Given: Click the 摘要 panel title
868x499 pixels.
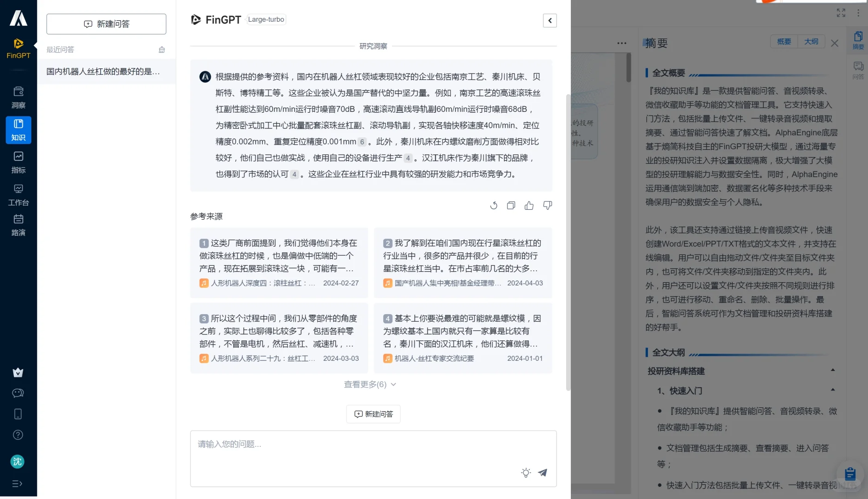Looking at the screenshot, I should [656, 43].
